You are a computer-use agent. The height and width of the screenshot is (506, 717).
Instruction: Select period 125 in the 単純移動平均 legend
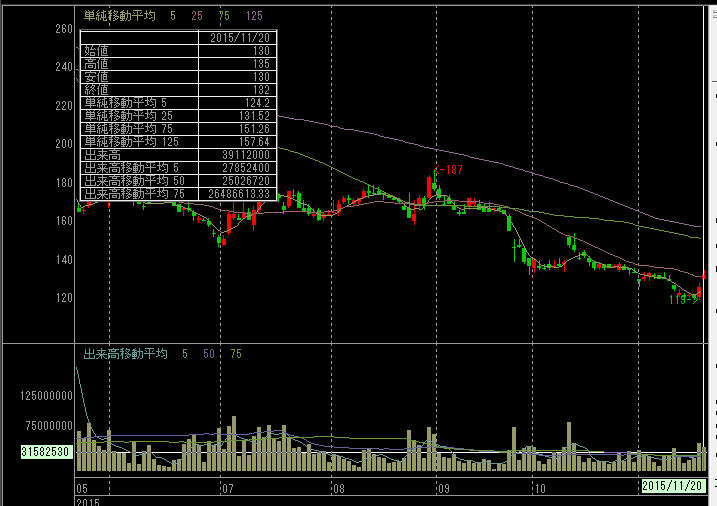click(254, 16)
